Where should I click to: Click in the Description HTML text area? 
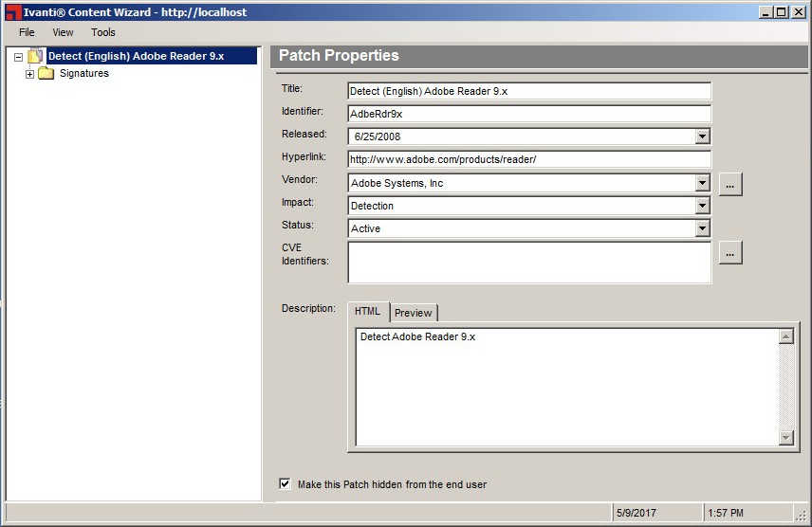point(567,387)
